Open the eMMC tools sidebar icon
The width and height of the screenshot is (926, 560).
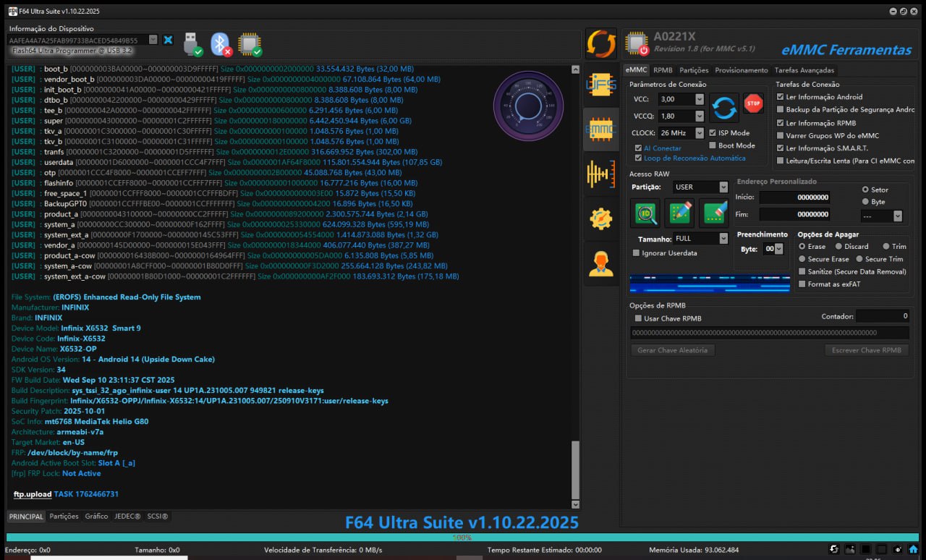tap(601, 130)
